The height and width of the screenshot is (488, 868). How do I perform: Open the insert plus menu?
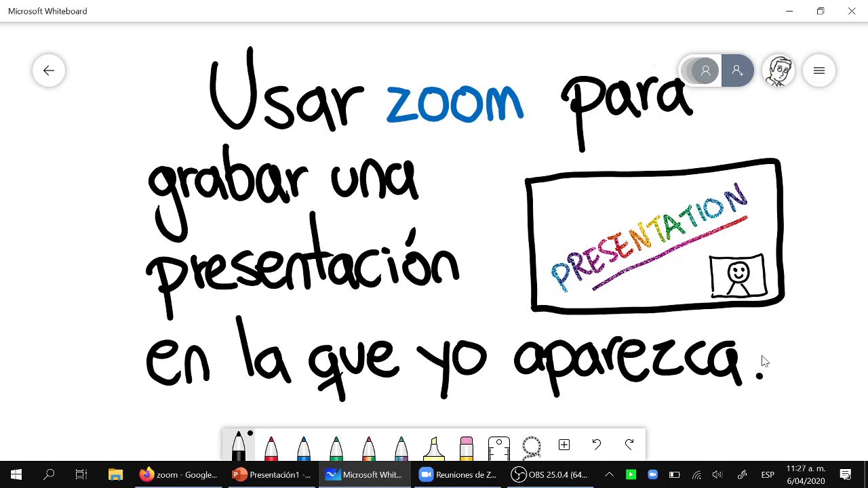tap(564, 445)
